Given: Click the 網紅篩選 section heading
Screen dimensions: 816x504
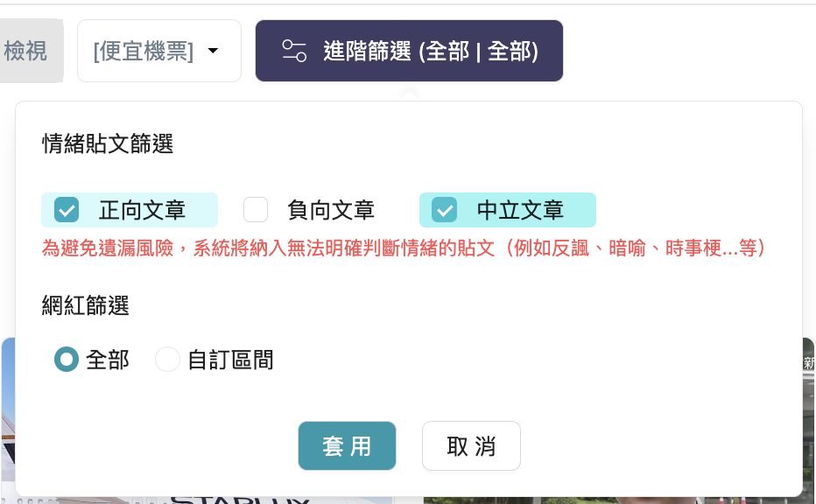Looking at the screenshot, I should tap(85, 306).
